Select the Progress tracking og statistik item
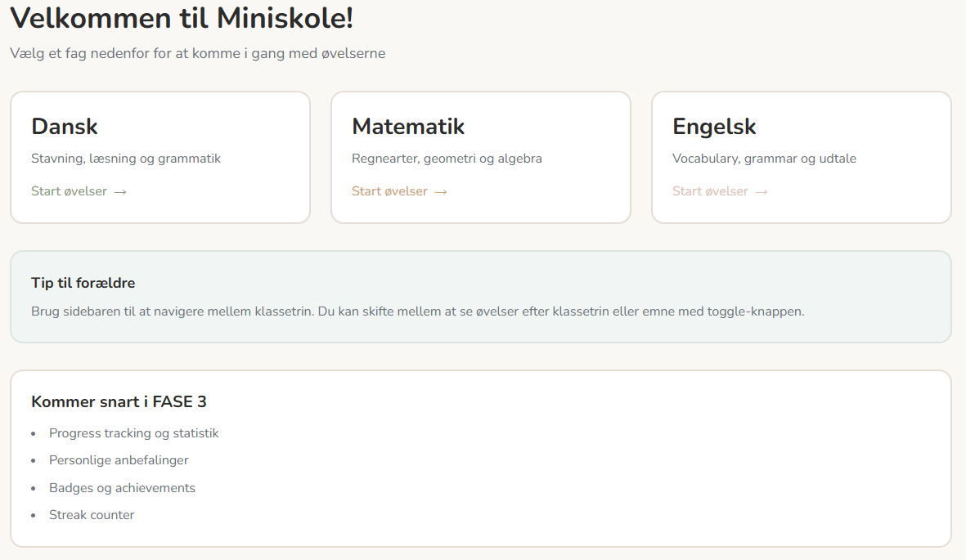 pos(134,433)
